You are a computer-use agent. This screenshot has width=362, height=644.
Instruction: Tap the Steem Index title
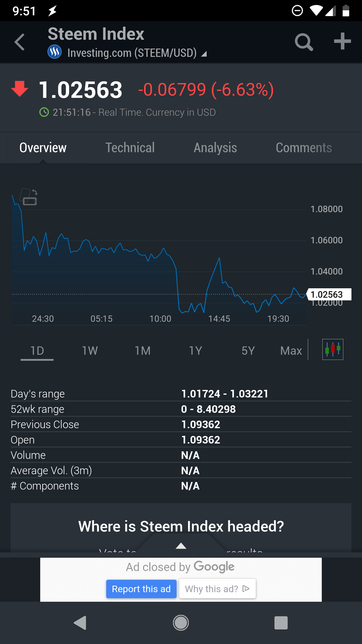(x=96, y=34)
